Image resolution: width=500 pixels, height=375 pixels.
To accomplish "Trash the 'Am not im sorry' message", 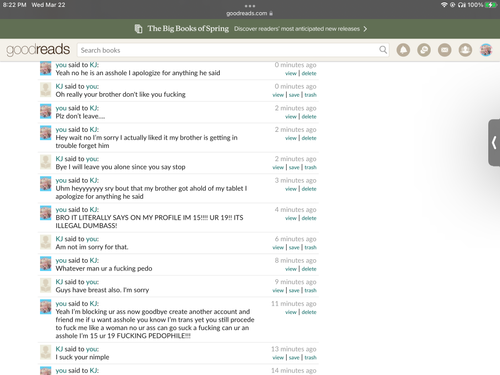I will 310,247.
